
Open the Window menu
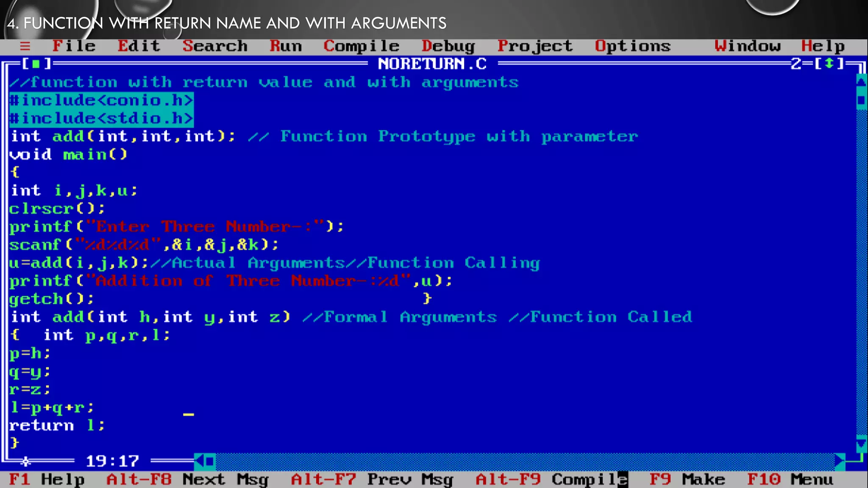747,46
